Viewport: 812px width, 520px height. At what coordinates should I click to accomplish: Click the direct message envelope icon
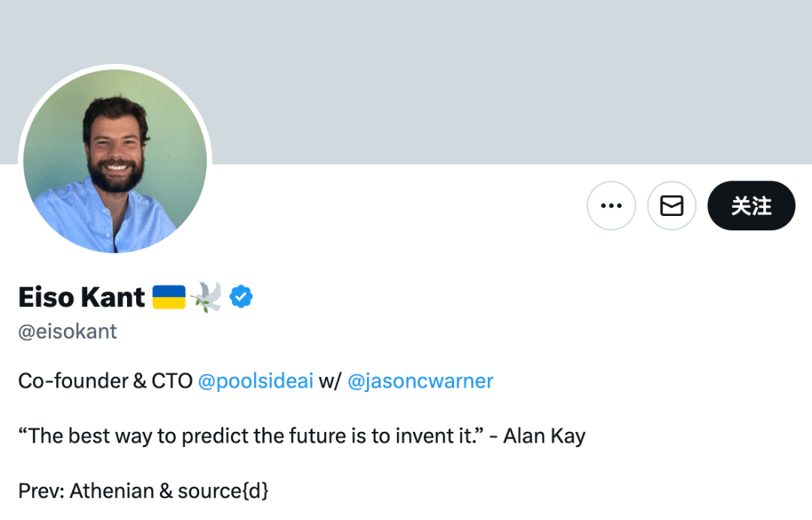click(671, 205)
